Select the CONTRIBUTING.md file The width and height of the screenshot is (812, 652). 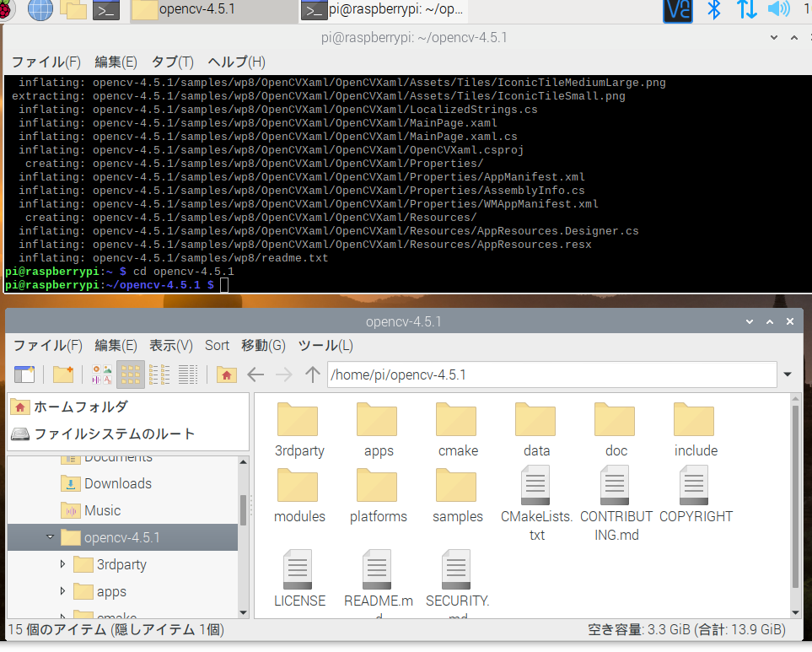(x=616, y=504)
